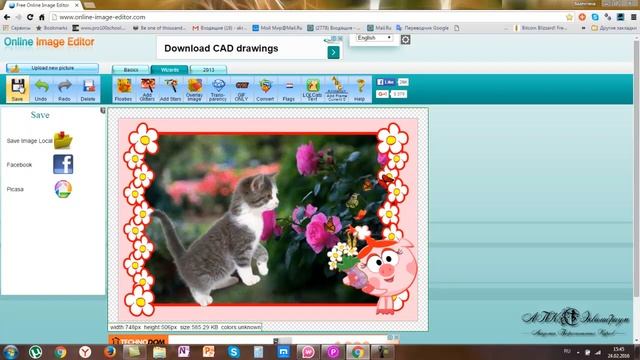Open PowerPoint from taskbar

209,352
